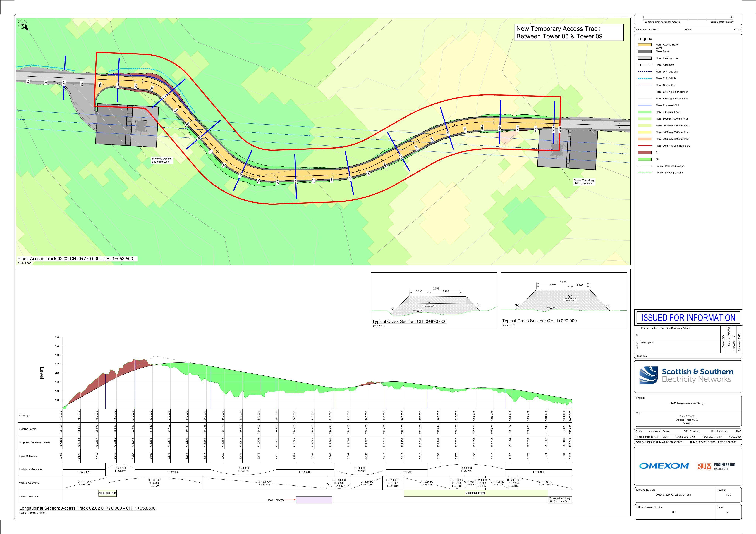Click the Cutoff ditch dashed legend line

(x=644, y=78)
